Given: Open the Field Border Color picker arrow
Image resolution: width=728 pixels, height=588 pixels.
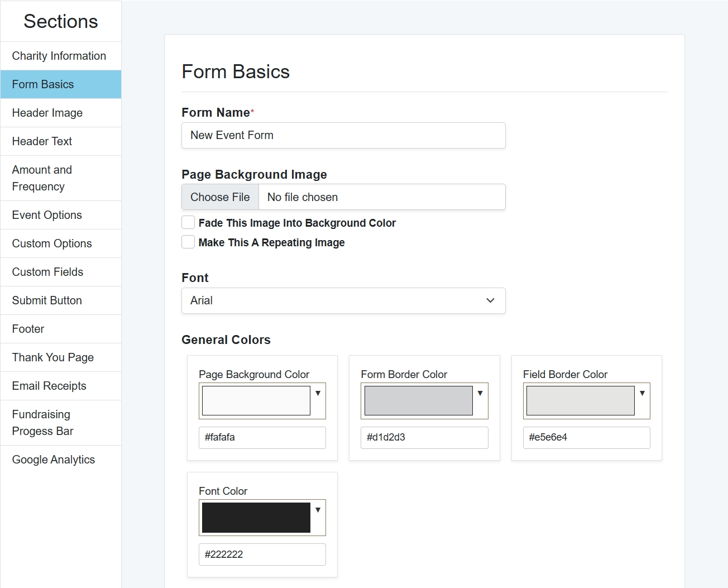Looking at the screenshot, I should coord(642,394).
